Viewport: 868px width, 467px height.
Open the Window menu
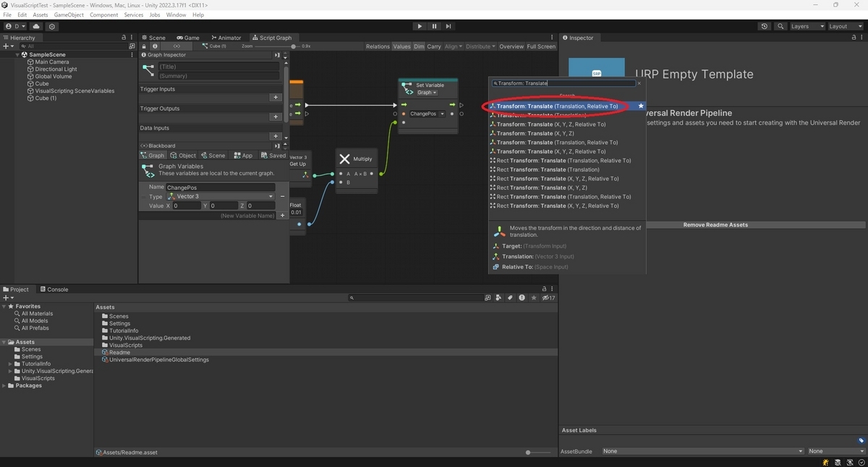click(x=176, y=14)
